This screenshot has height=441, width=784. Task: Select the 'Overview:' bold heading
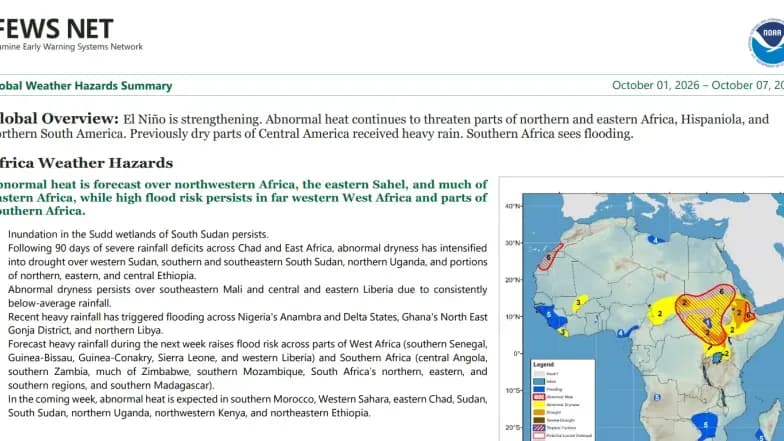coord(80,118)
